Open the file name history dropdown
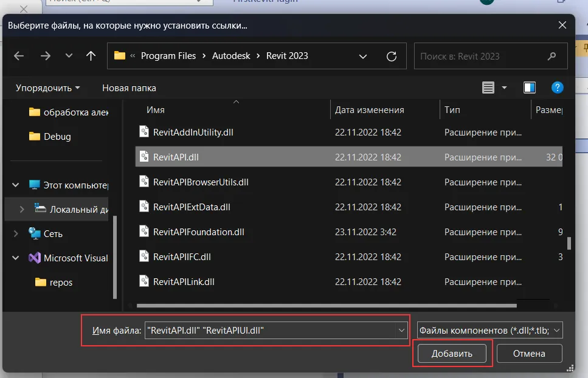The image size is (588, 378). coord(401,331)
